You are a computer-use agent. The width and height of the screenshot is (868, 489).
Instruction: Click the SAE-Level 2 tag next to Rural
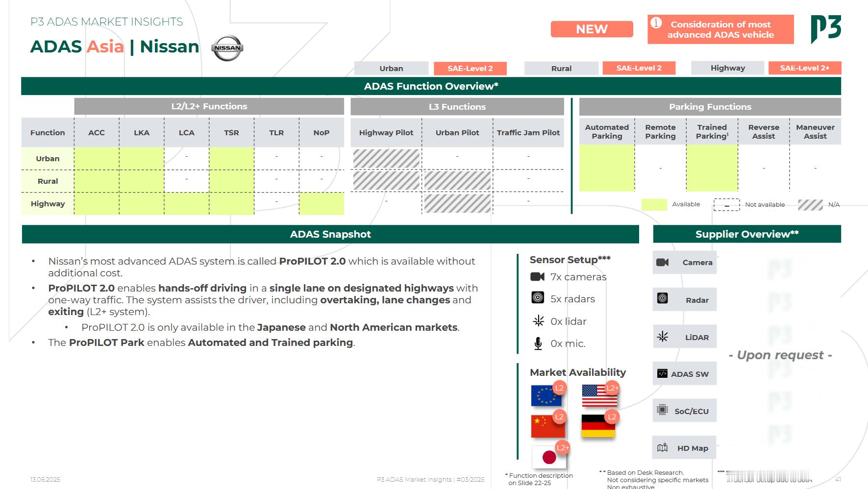(639, 68)
